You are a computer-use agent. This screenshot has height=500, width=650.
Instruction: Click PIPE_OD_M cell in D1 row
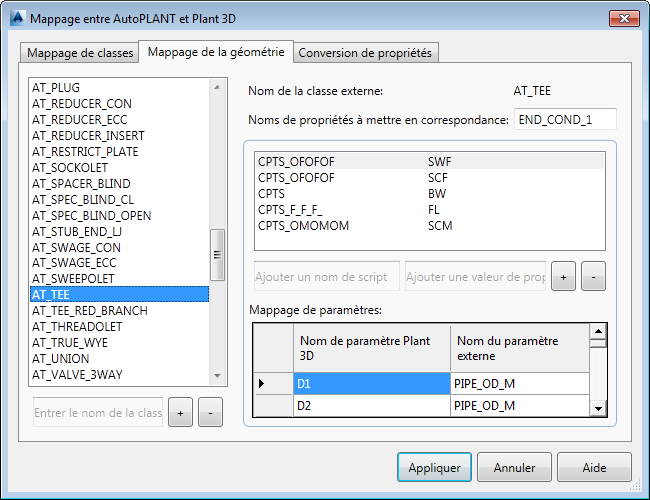tap(519, 383)
